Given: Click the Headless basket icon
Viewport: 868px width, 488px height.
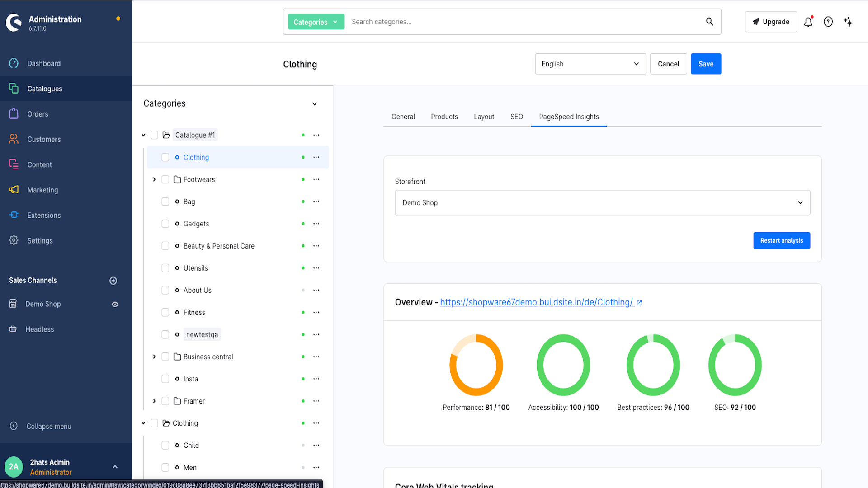Looking at the screenshot, I should (13, 329).
